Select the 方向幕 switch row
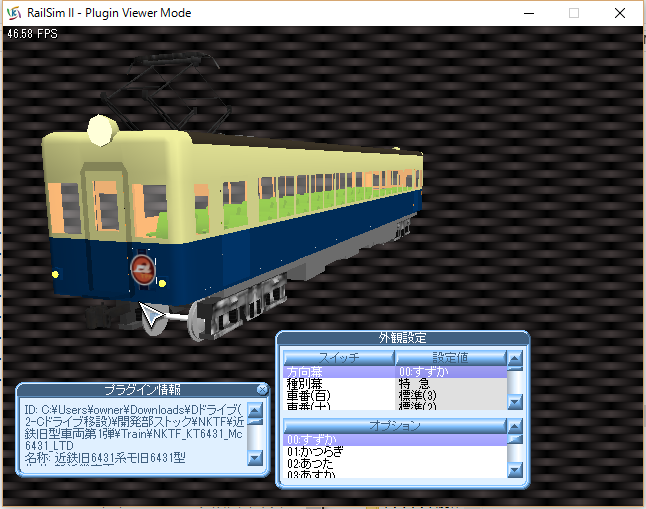 pos(339,372)
